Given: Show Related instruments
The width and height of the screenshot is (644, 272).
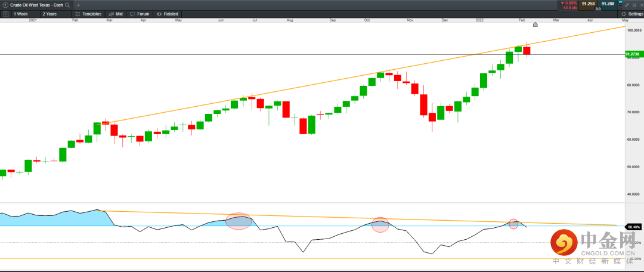Looking at the screenshot, I should pos(167,14).
